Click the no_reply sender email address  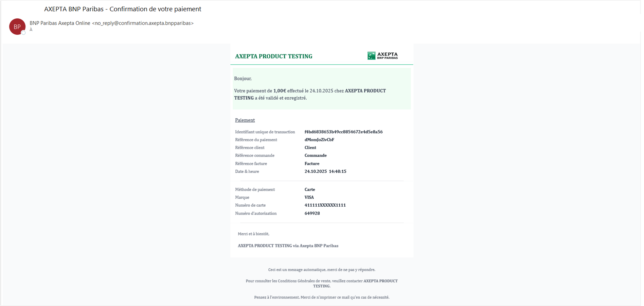[x=143, y=23]
